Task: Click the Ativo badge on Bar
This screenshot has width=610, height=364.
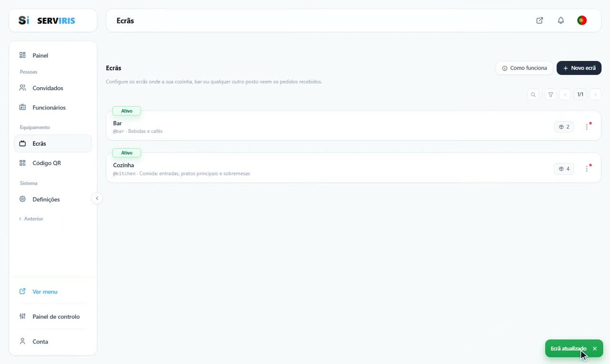Action: click(126, 111)
